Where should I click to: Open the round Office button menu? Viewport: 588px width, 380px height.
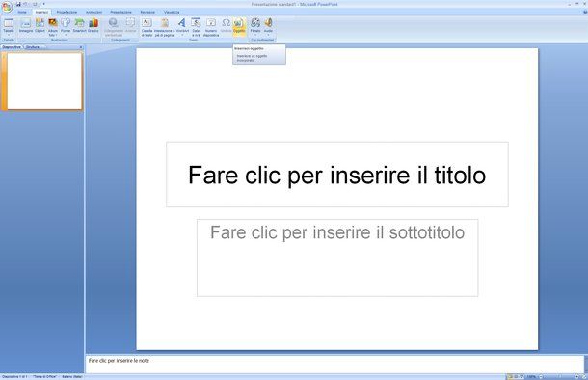[7, 7]
